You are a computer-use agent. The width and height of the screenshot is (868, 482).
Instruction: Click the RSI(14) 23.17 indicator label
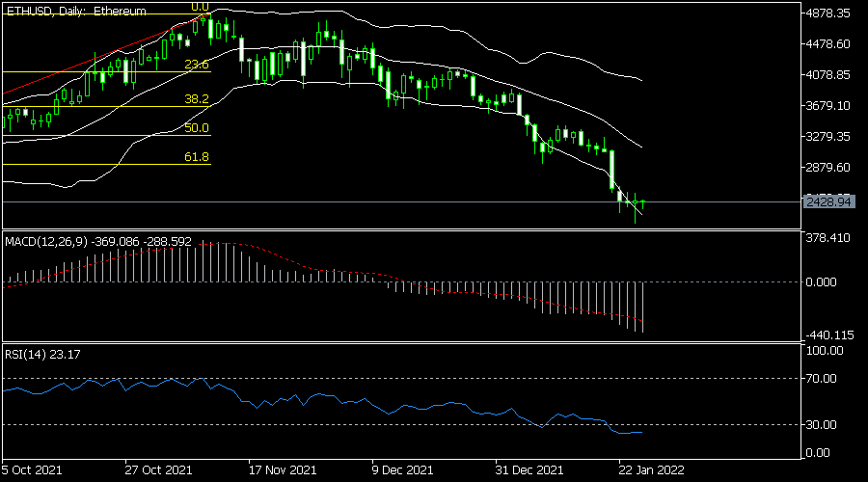pyautogui.click(x=42, y=355)
